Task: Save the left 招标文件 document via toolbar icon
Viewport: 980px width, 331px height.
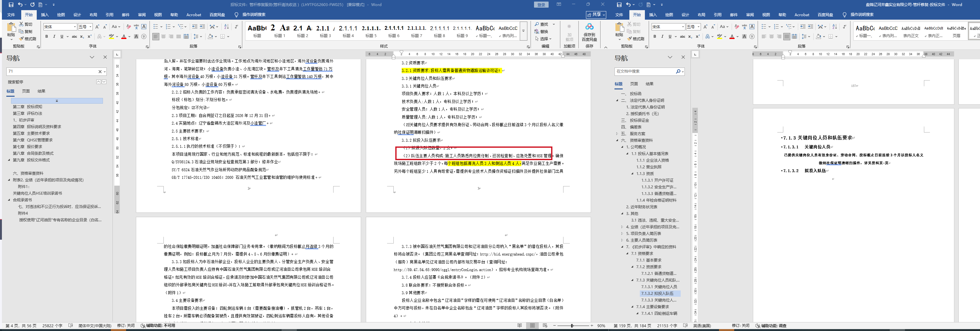Action: [x=11, y=4]
